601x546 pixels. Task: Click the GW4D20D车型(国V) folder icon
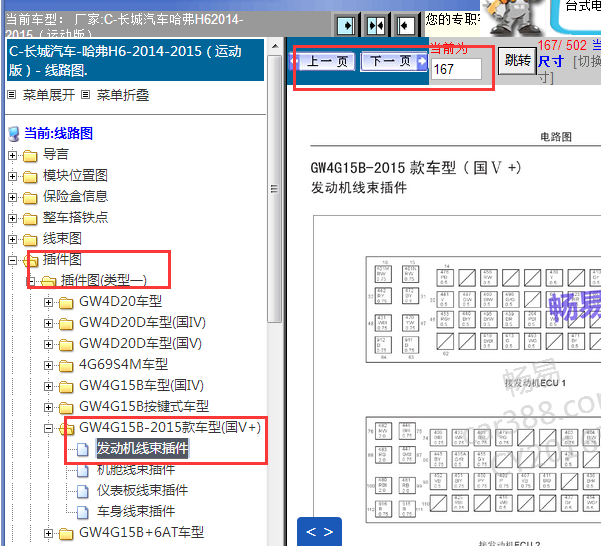click(66, 345)
